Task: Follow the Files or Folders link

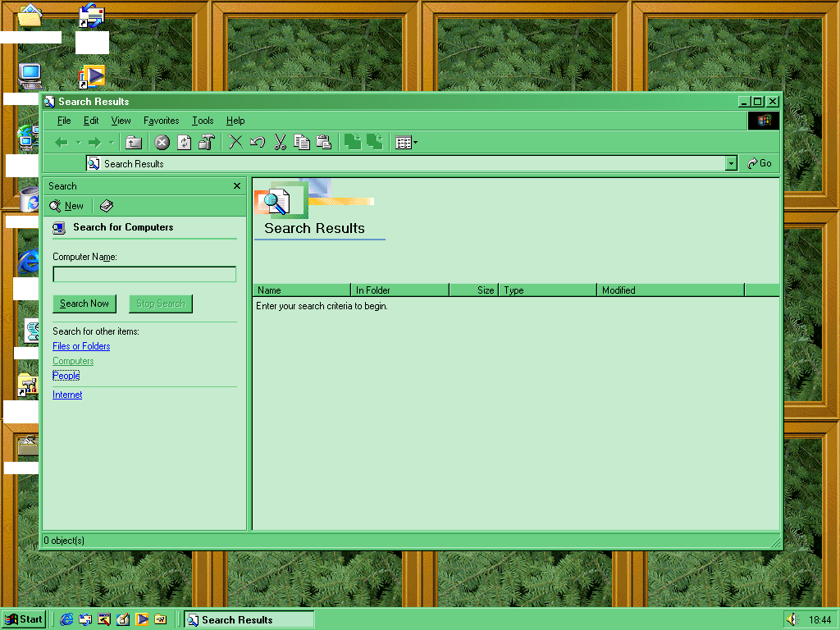Action: click(x=81, y=346)
